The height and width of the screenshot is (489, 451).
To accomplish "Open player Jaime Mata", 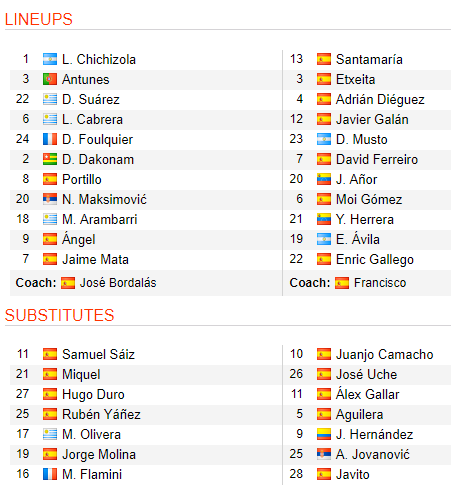I will [x=95, y=259].
